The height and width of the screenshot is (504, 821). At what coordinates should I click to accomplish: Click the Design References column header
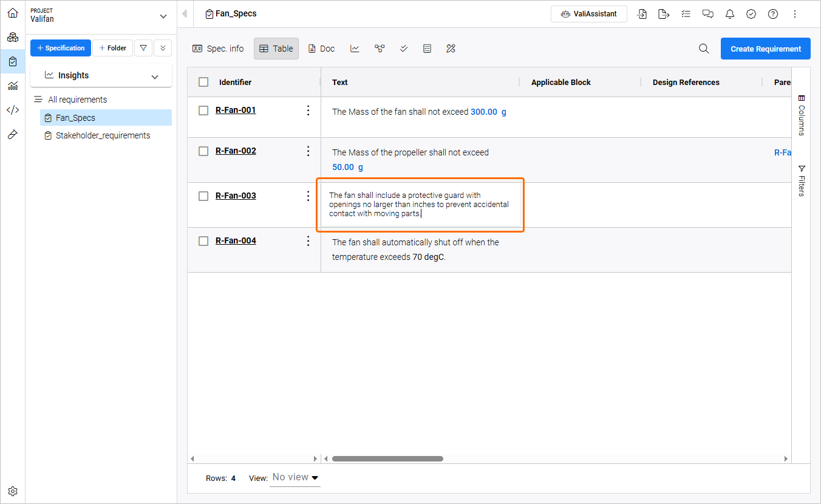pyautogui.click(x=686, y=82)
